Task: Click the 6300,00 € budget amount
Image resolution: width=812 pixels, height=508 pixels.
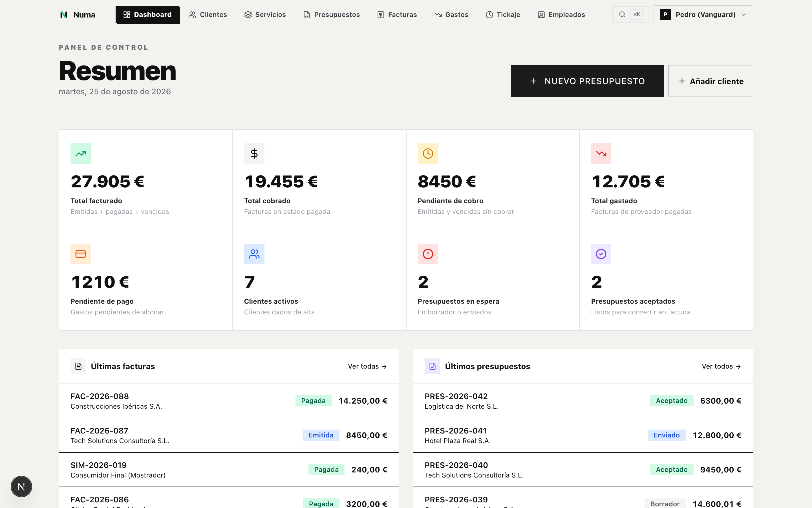Action: click(721, 401)
